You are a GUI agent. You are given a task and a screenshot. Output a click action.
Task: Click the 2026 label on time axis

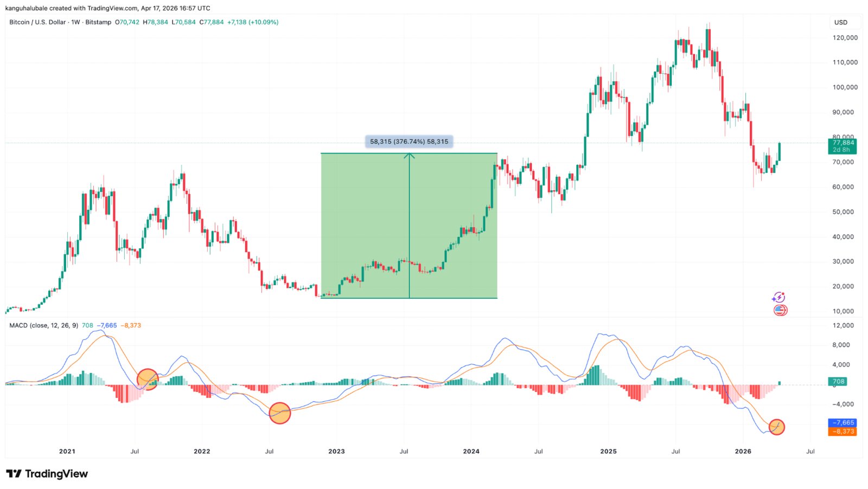743,451
